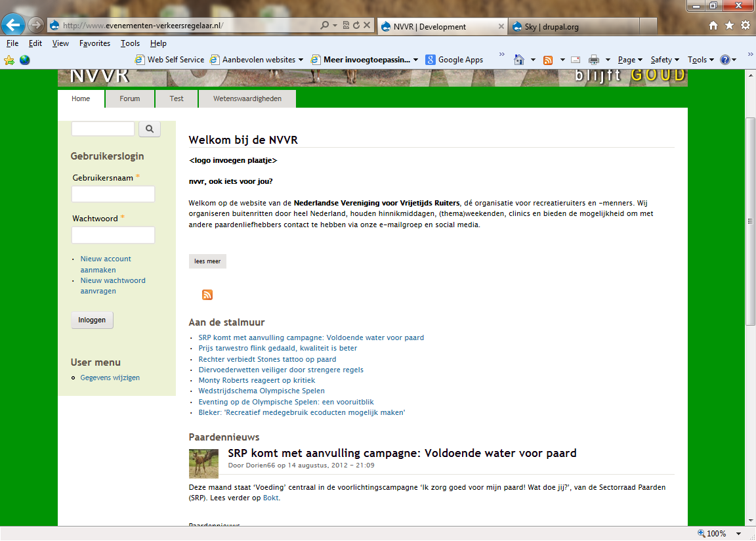
Task: Open Gegevens wijzigen link
Action: 110,378
